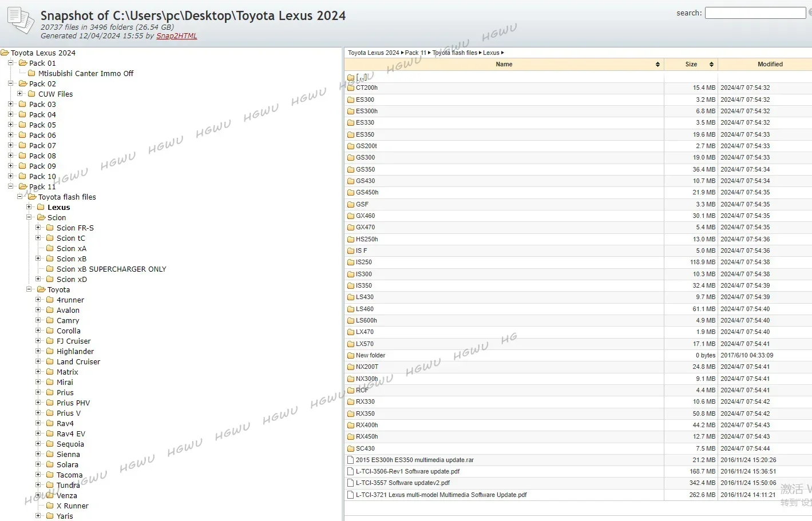Click the HS250h folder icon

pyautogui.click(x=351, y=239)
